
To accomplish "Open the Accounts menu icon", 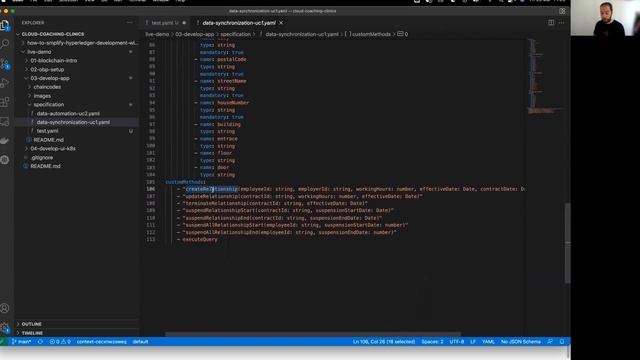I will [5, 308].
